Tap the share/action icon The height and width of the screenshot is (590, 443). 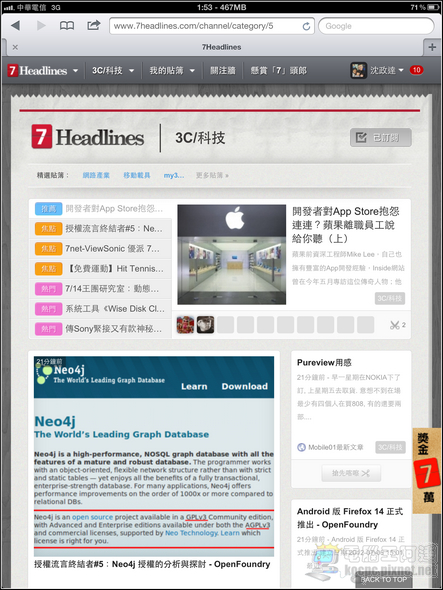point(93,25)
